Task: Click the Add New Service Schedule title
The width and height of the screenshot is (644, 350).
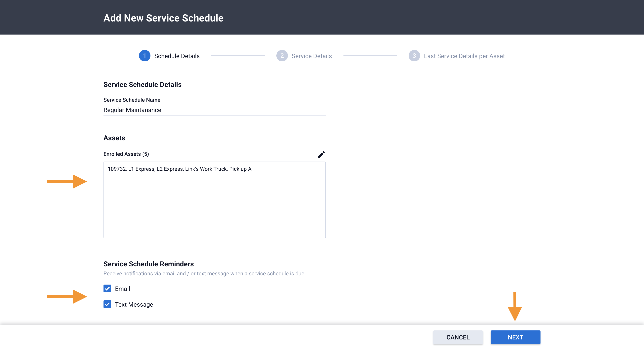Action: [163, 18]
